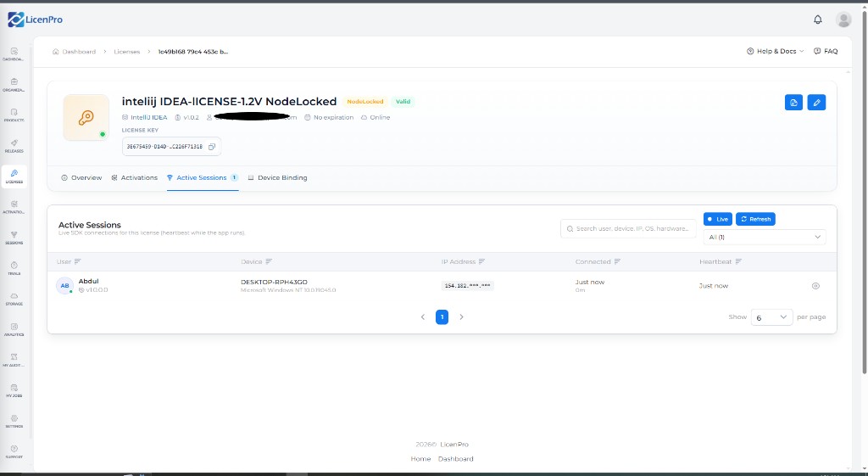This screenshot has height=476, width=868.
Task: Open Releases sidebar item
Action: coord(14,146)
